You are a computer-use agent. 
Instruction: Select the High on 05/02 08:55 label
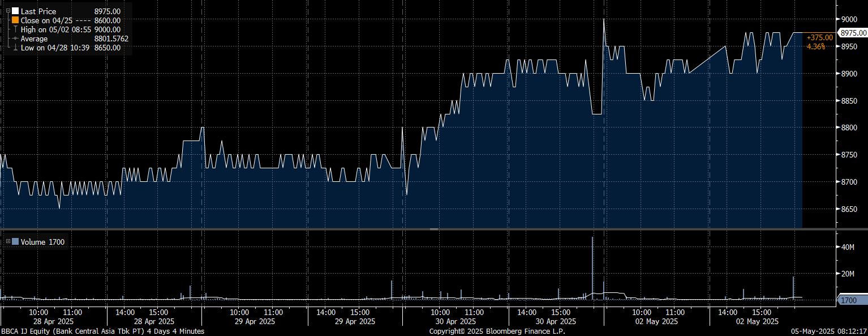pyautogui.click(x=56, y=29)
